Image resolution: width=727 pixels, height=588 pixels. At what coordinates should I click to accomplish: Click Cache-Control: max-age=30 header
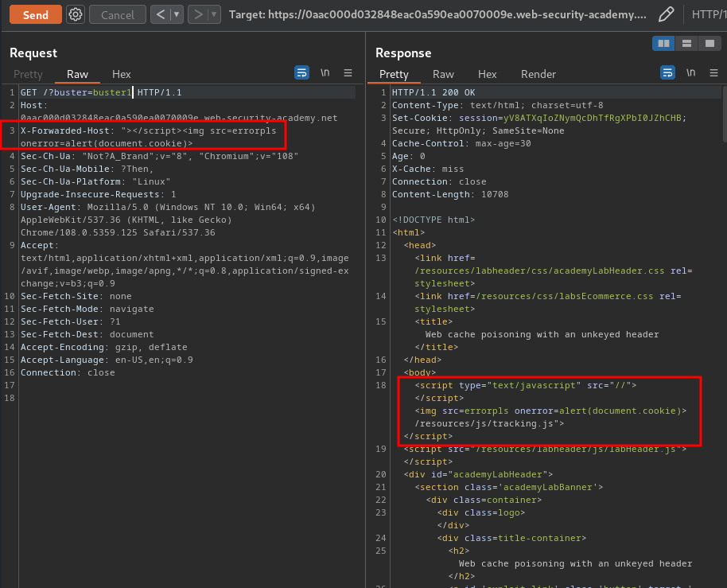click(x=461, y=143)
